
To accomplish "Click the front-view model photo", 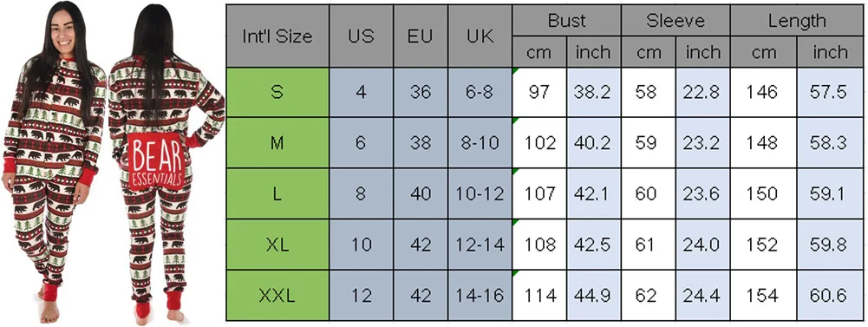I will click(54, 161).
